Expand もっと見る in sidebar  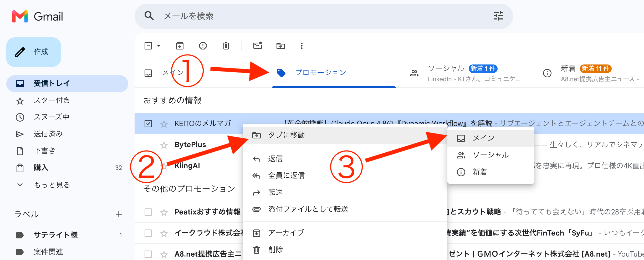click(x=67, y=185)
